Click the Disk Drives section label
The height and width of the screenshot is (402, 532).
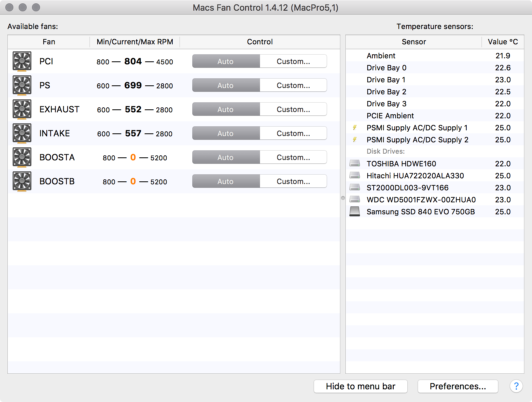(x=386, y=151)
